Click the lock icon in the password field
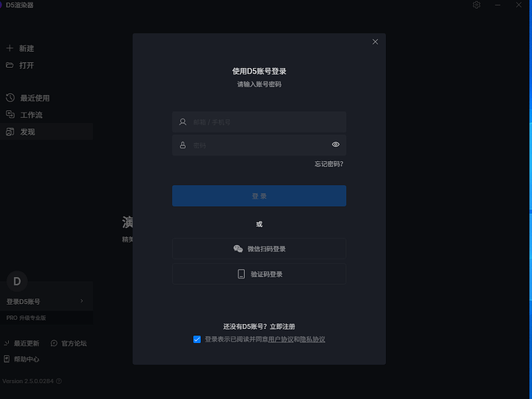 (183, 145)
